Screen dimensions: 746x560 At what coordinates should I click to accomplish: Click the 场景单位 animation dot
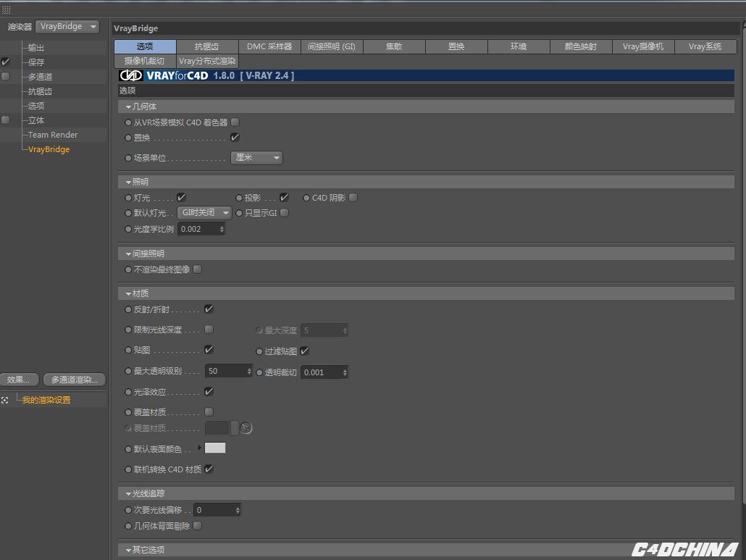tap(128, 158)
